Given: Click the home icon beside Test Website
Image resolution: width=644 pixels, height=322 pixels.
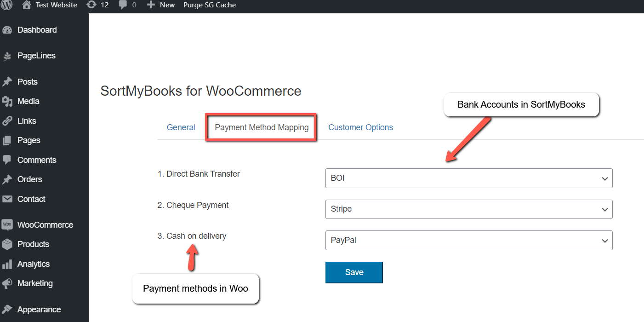Looking at the screenshot, I should pyautogui.click(x=27, y=5).
